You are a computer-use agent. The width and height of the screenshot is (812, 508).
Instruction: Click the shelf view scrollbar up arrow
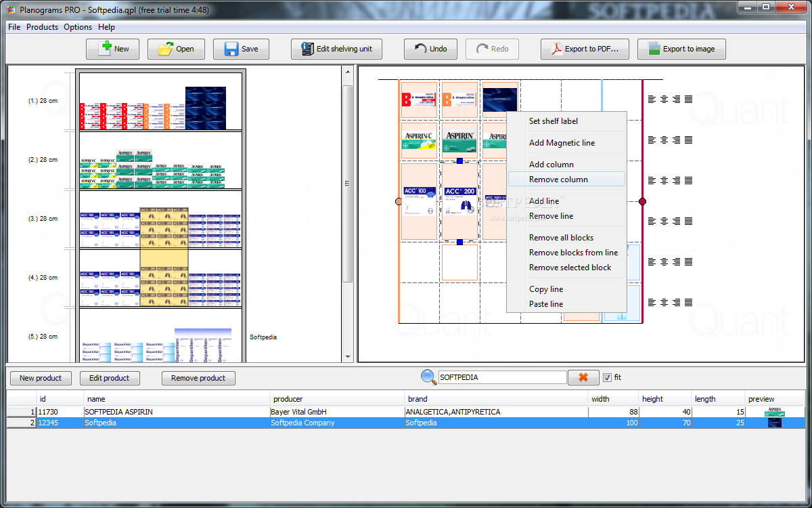point(348,72)
